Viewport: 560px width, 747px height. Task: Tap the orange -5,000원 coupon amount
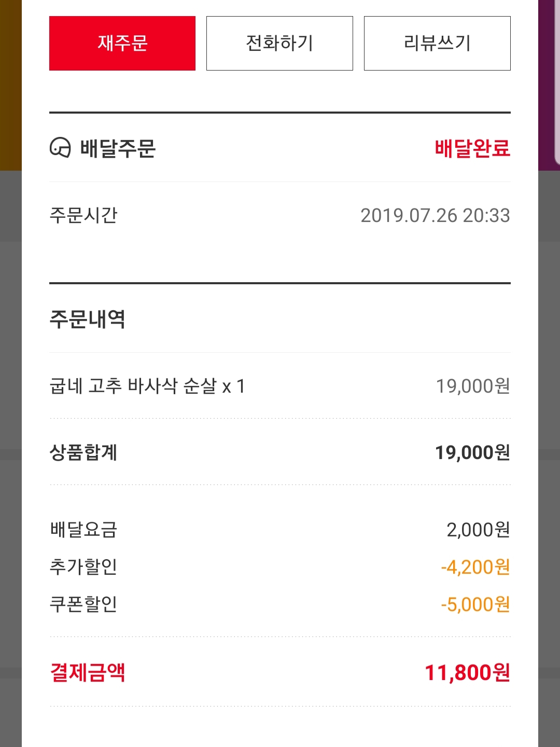pos(475,604)
